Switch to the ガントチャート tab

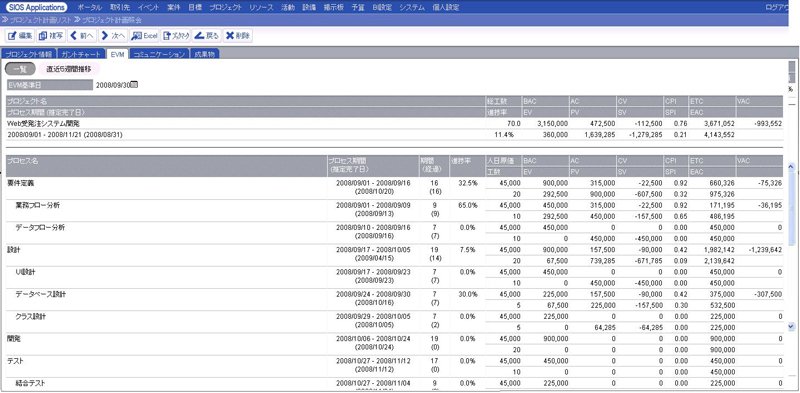click(x=82, y=54)
